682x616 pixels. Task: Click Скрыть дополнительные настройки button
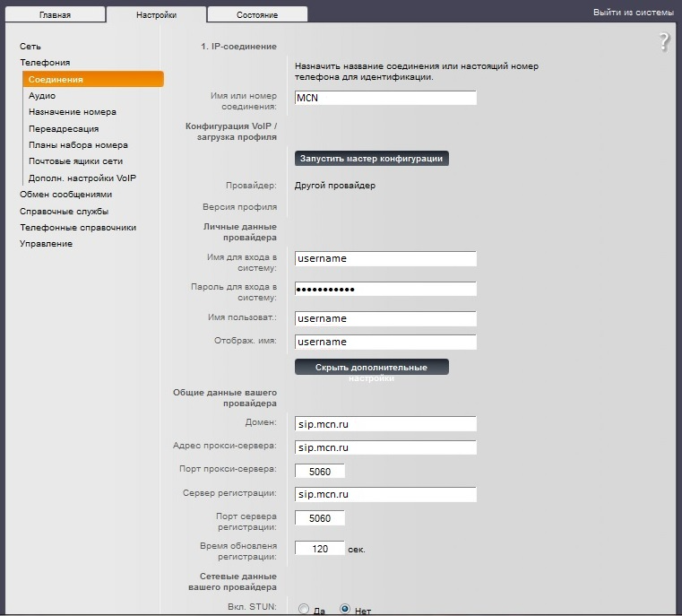pos(371,367)
